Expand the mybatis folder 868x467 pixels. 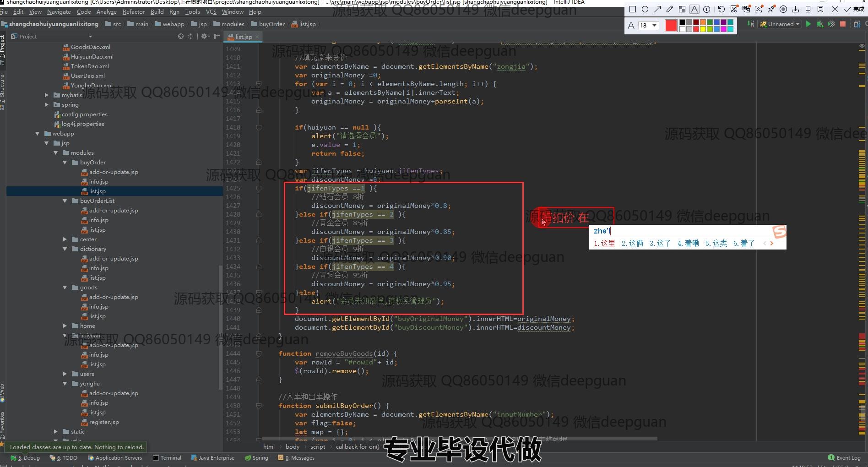click(46, 95)
